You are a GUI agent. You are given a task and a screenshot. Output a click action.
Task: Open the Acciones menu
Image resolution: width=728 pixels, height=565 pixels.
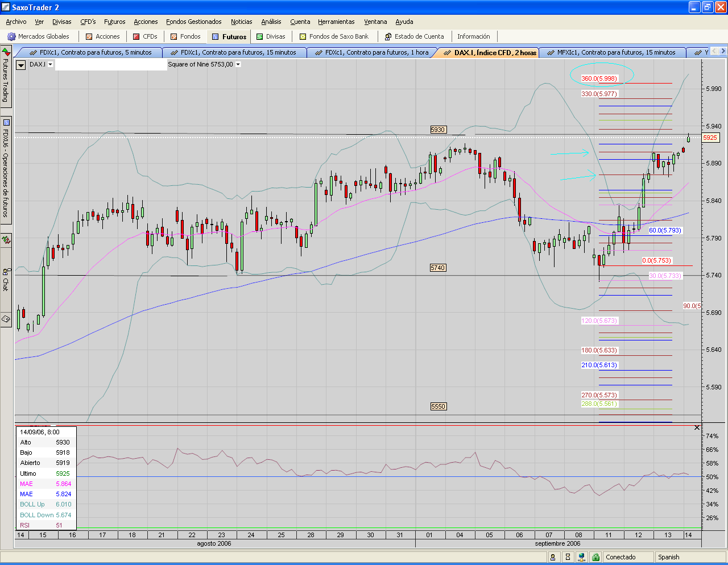146,22
